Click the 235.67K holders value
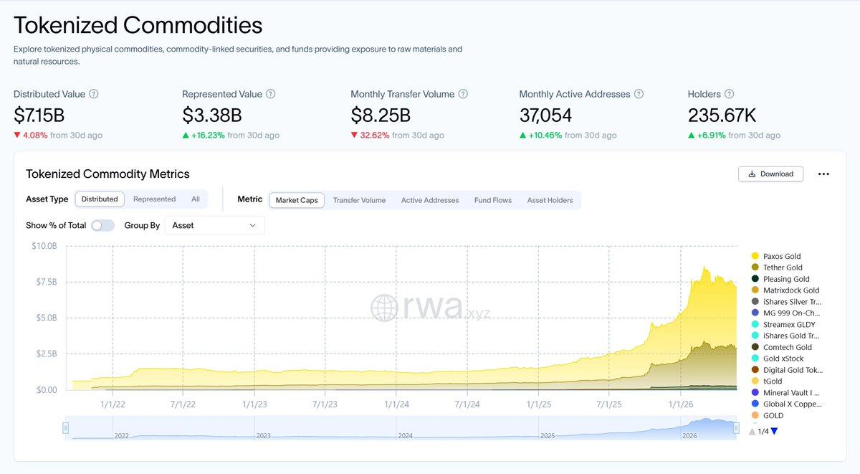 pos(722,115)
